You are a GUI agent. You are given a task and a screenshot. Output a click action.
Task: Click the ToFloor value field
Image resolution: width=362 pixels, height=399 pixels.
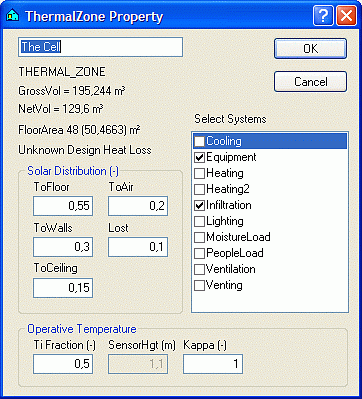63,206
